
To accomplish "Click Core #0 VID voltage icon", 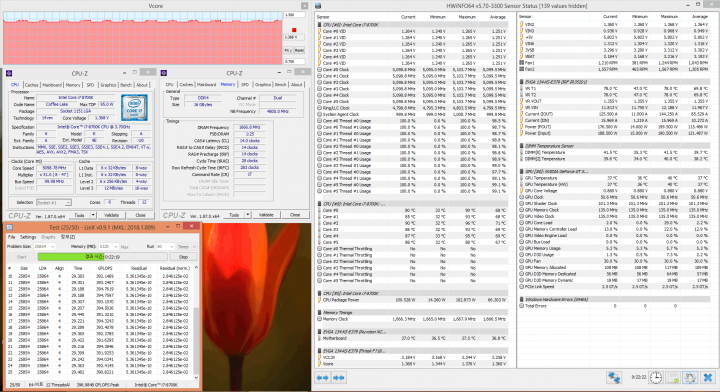I will click(320, 31).
